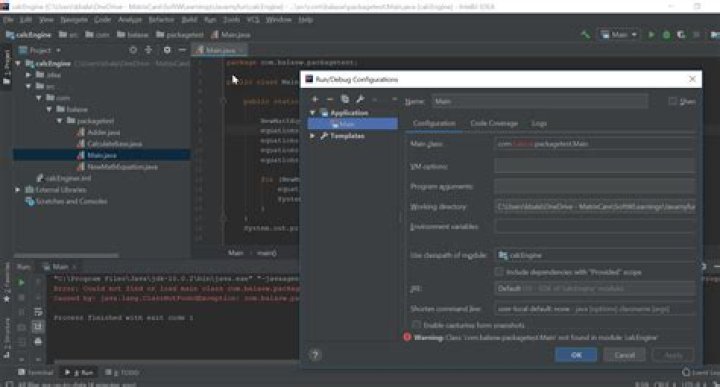Open the Use classpath of module dropdown
The image size is (720, 387).
[x=595, y=255]
